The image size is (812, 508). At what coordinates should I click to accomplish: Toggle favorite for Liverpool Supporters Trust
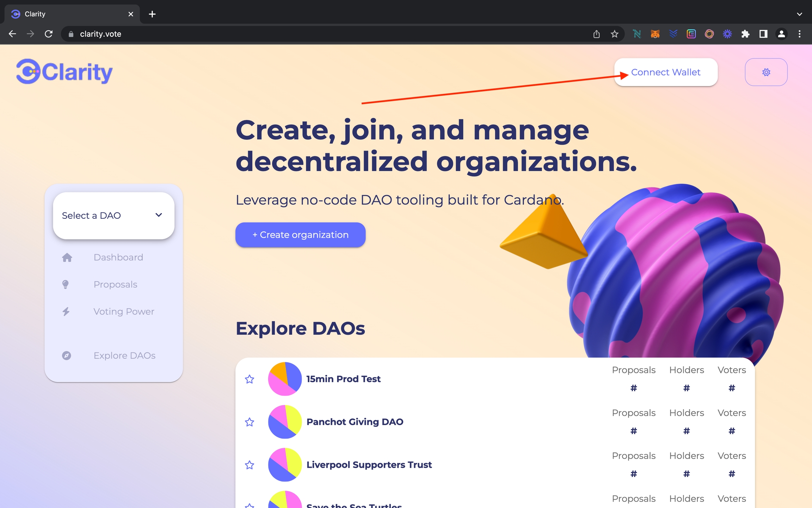(250, 465)
